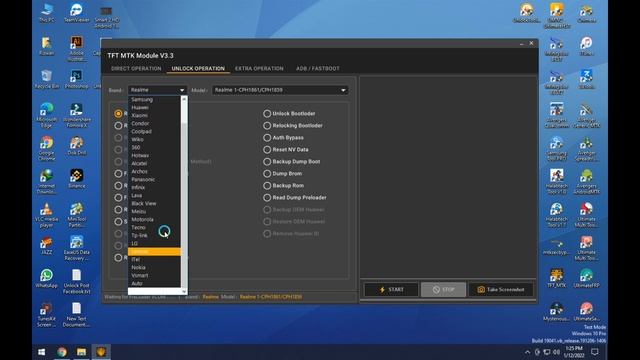The height and width of the screenshot is (360, 640).
Task: Open the Recycle Bin
Action: tap(47, 79)
